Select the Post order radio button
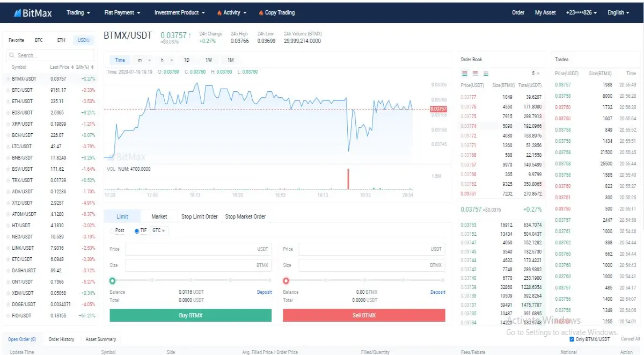The width and height of the screenshot is (644, 355). pyautogui.click(x=112, y=230)
